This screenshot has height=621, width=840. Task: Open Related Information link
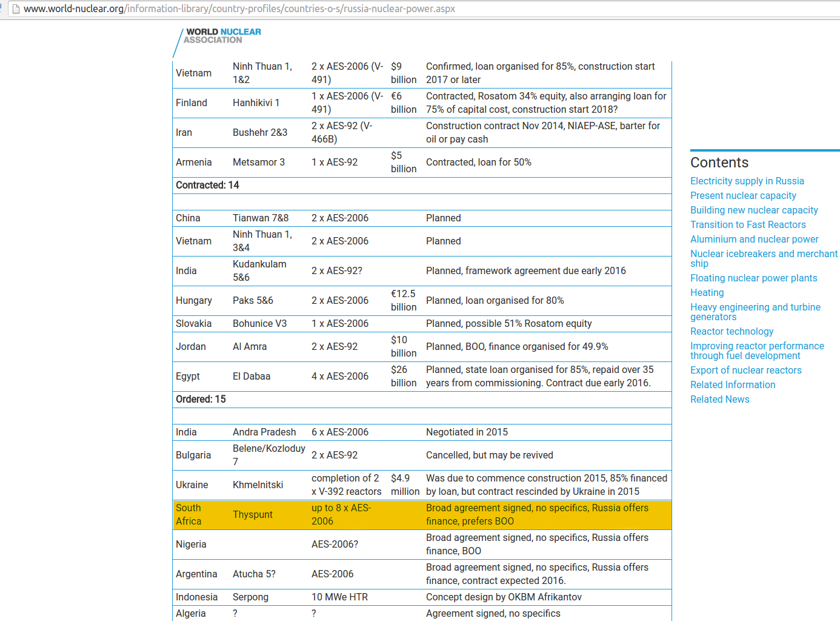click(733, 384)
